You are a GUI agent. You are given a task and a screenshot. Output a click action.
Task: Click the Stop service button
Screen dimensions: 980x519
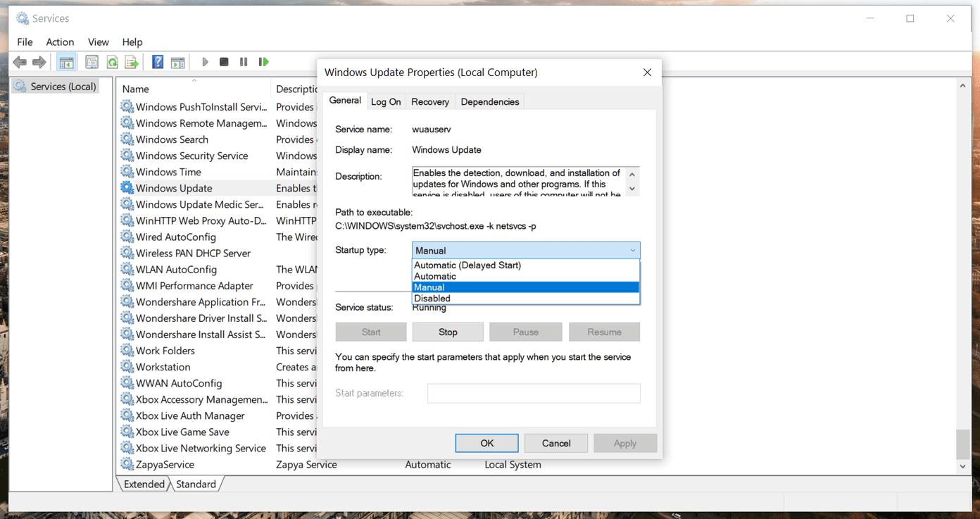click(x=448, y=332)
